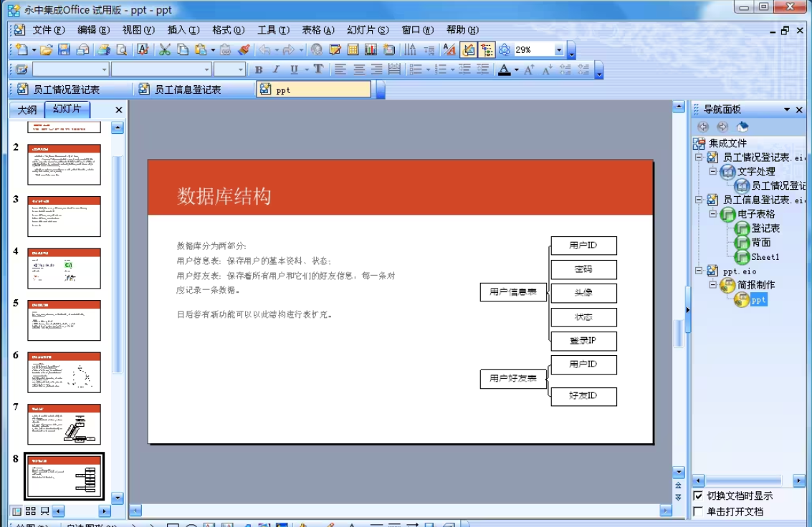
Task: Click the Print Preview icon
Action: click(122, 50)
